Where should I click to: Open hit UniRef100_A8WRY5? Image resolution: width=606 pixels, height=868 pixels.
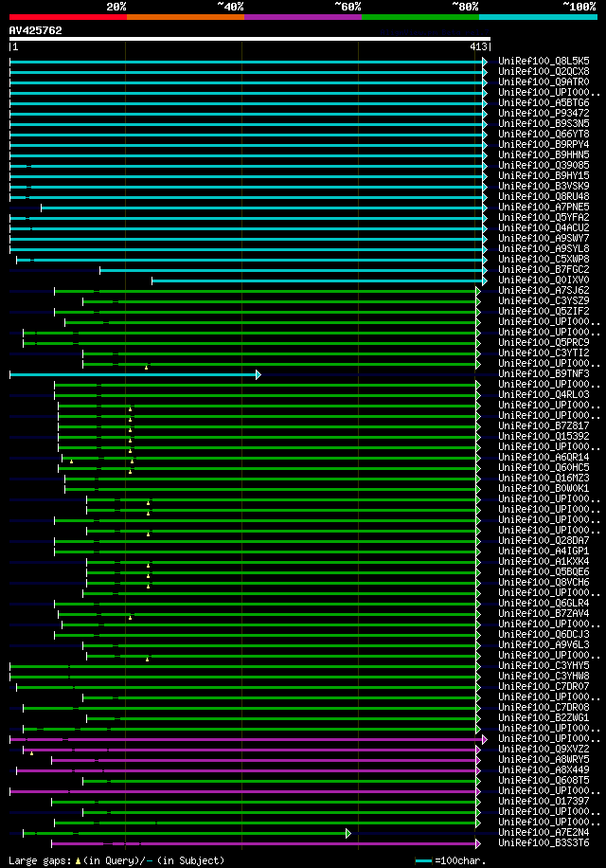[x=544, y=760]
